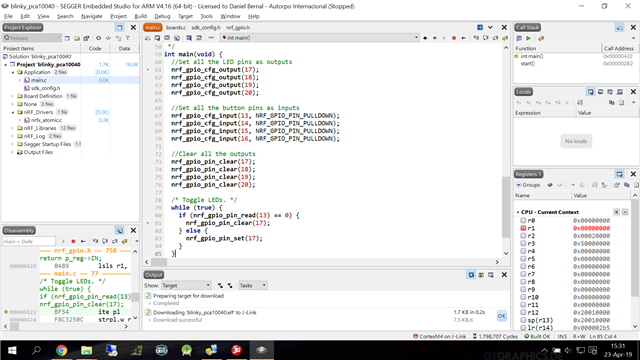This screenshot has height=360, width=640.
Task: Open the Debug menu
Action: pyautogui.click(x=162, y=16)
